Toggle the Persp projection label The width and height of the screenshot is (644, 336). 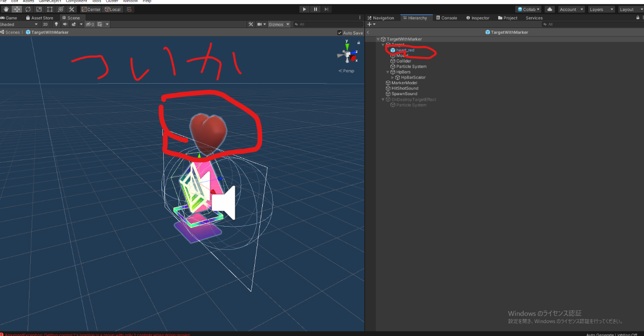click(346, 71)
